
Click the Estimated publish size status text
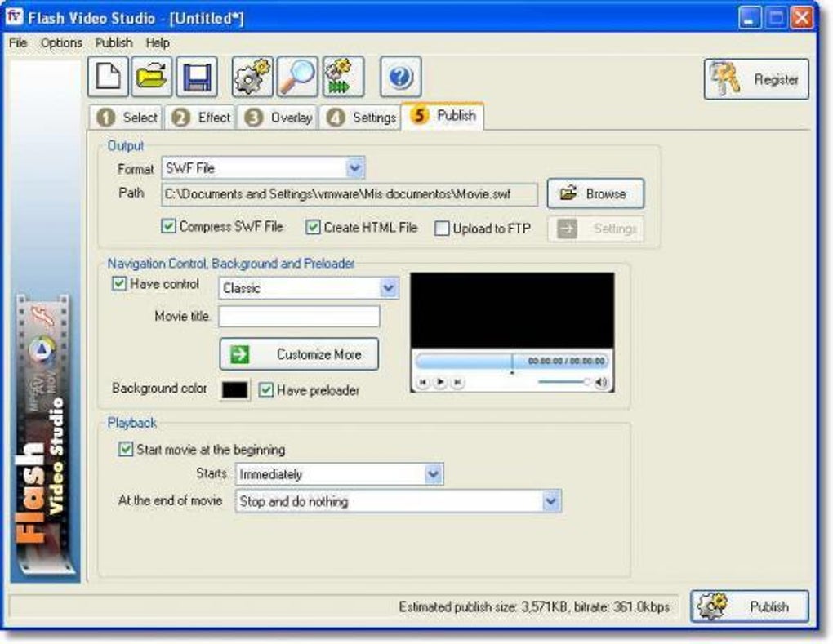[534, 606]
